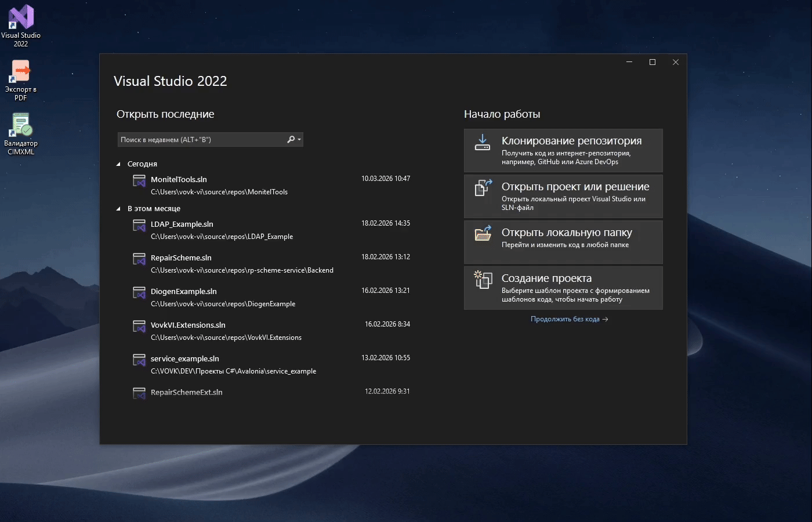812x522 pixels.
Task: Click the timestamp 13.02.2026 10:55
Action: (x=386, y=358)
